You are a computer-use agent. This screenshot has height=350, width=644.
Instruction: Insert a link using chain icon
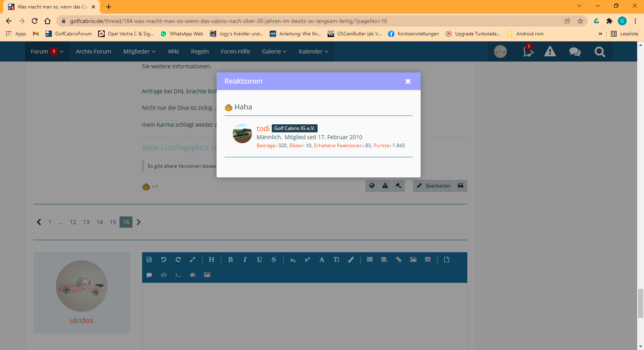398,260
